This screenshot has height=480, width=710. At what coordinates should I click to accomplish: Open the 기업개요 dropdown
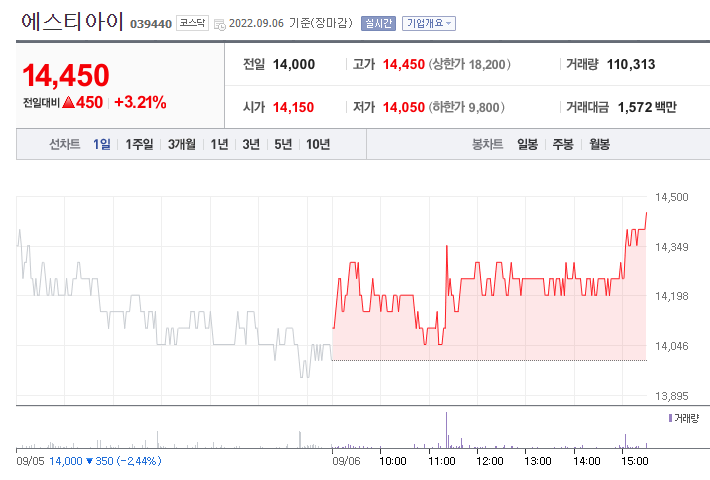[x=428, y=24]
